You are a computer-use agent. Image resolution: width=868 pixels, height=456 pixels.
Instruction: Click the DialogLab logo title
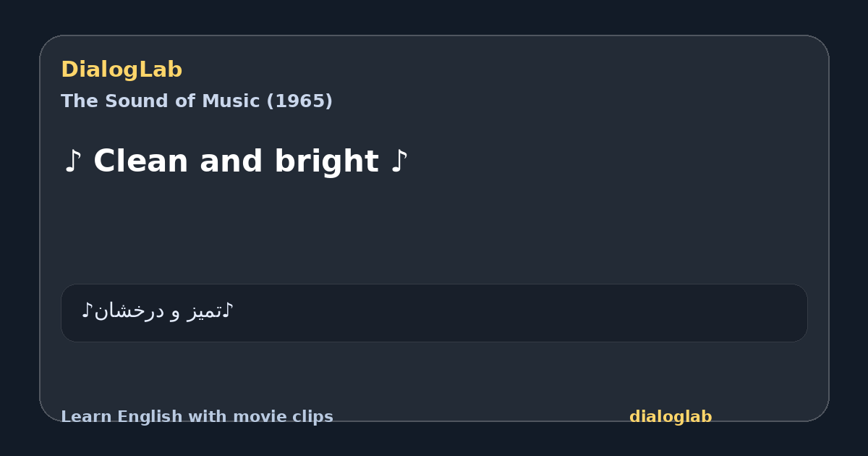(122, 70)
